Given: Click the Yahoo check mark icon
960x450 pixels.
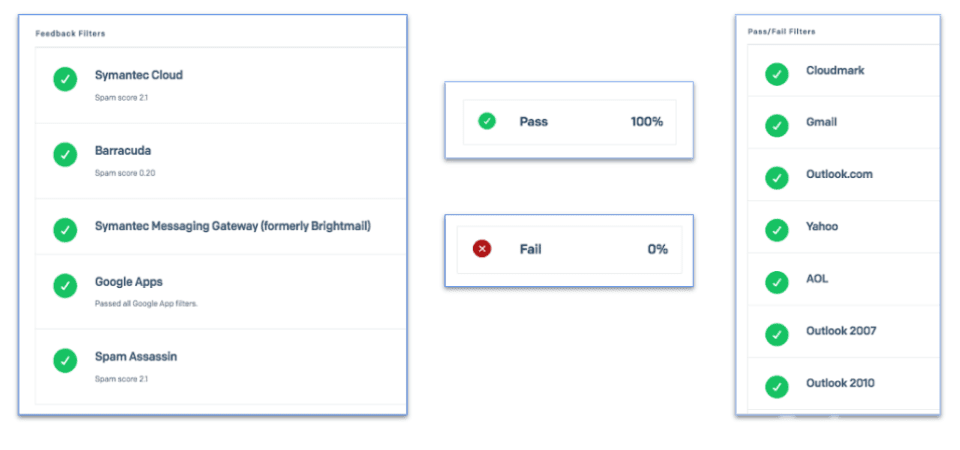Looking at the screenshot, I should coord(777,230).
